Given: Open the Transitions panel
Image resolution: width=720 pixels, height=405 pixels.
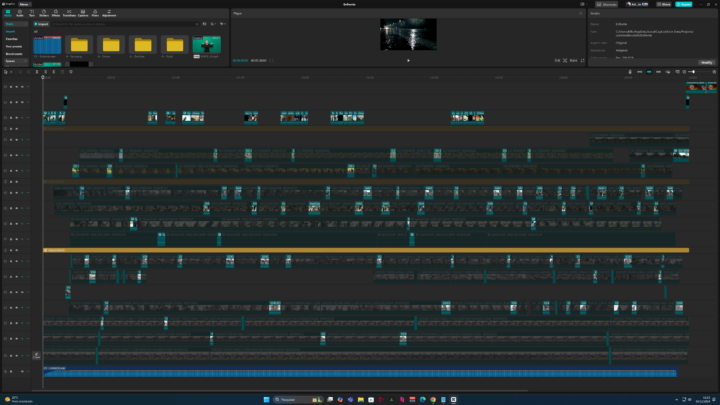Looking at the screenshot, I should click(69, 14).
